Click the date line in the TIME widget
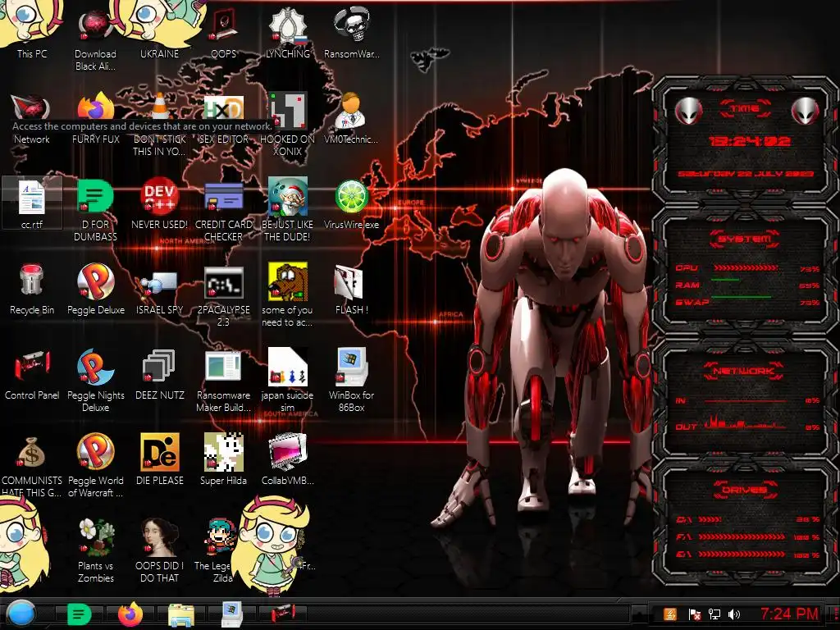The width and height of the screenshot is (840, 630). tap(746, 174)
